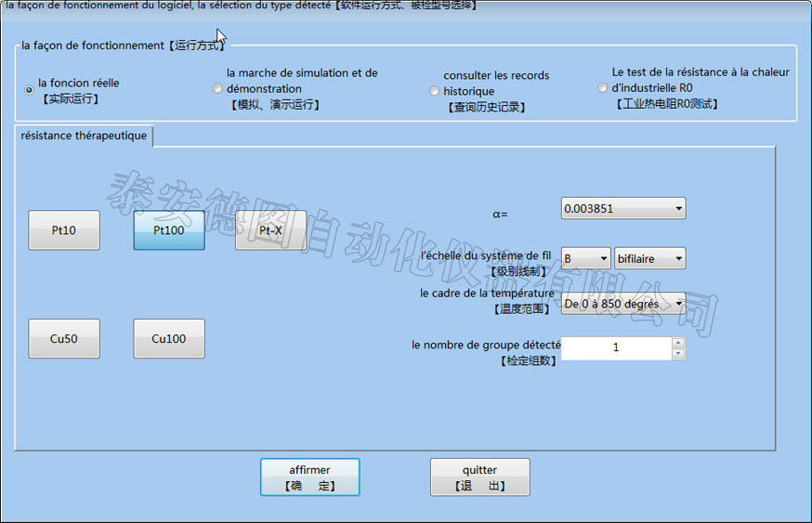Viewport: 812px width, 523px height.
Task: Click the Pt-X sensor type button
Action: click(x=270, y=230)
